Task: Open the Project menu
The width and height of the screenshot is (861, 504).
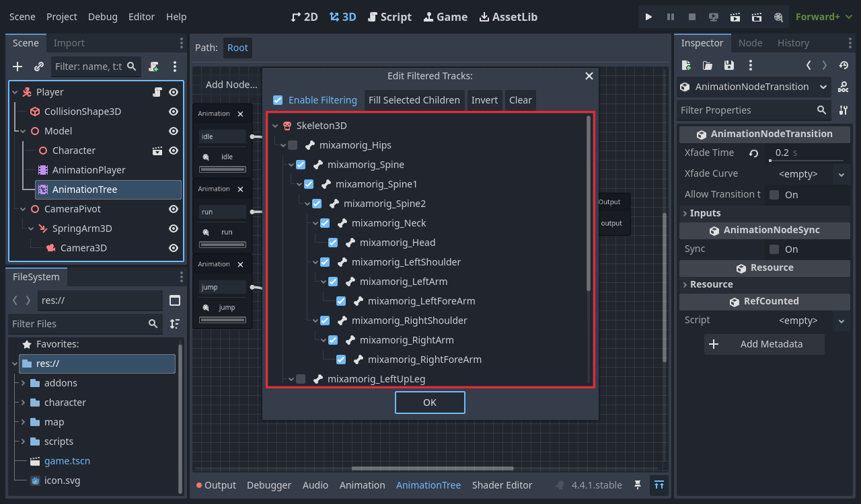Action: 62,17
